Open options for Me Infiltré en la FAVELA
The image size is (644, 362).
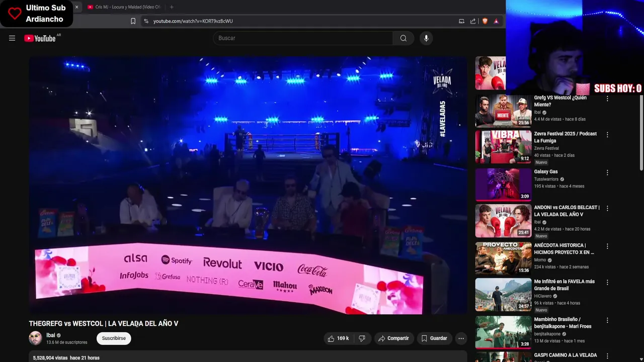607,282
